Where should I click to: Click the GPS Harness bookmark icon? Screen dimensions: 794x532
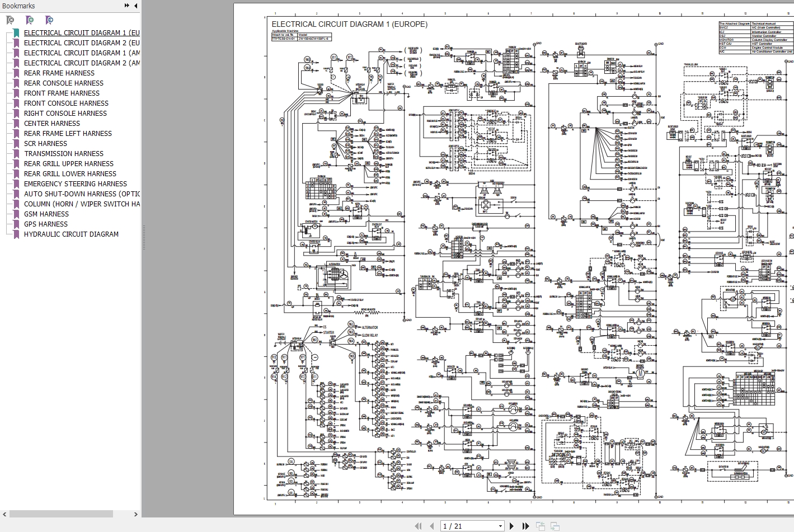[x=16, y=224]
